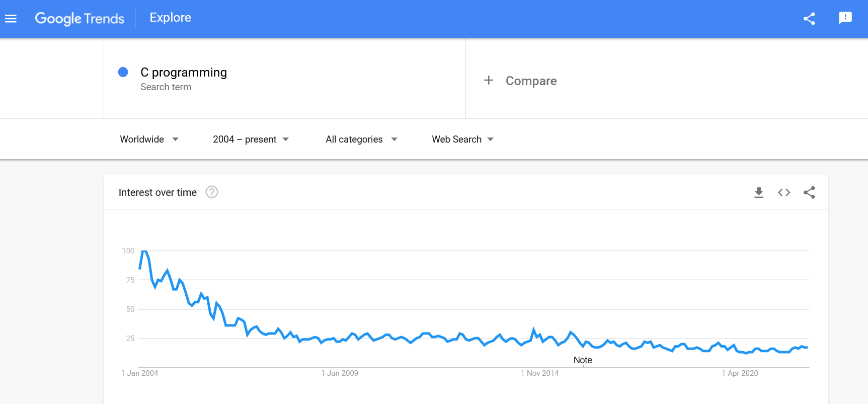
Task: Edit the C programming search term
Action: 184,73
